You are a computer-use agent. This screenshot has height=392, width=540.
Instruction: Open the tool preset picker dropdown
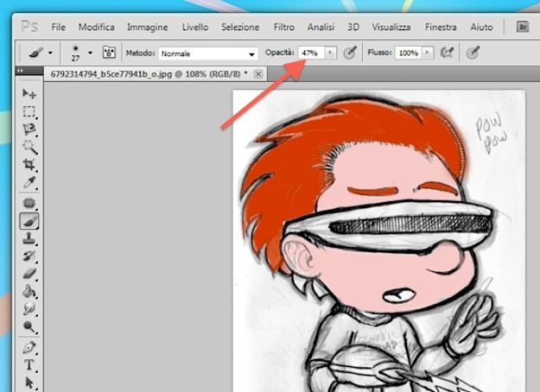coord(51,53)
